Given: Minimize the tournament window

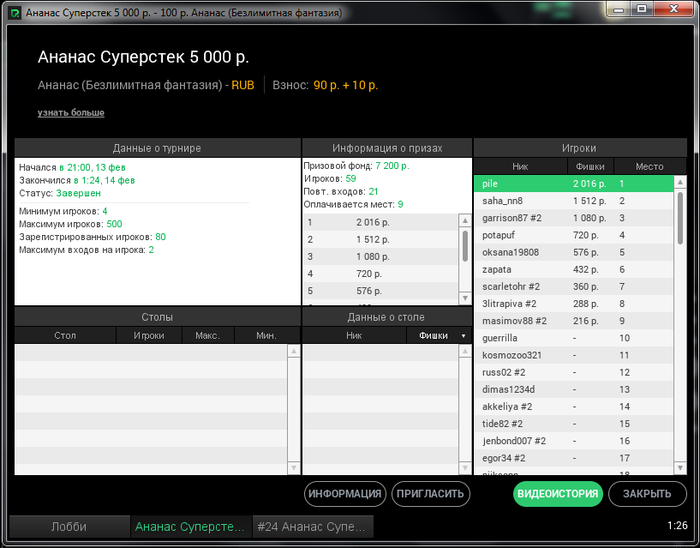Looking at the screenshot, I should (x=618, y=9).
